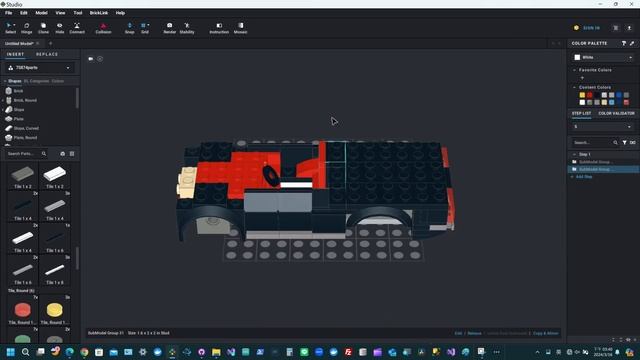Open the Mosaic tool
640x360 pixels.
[240, 28]
